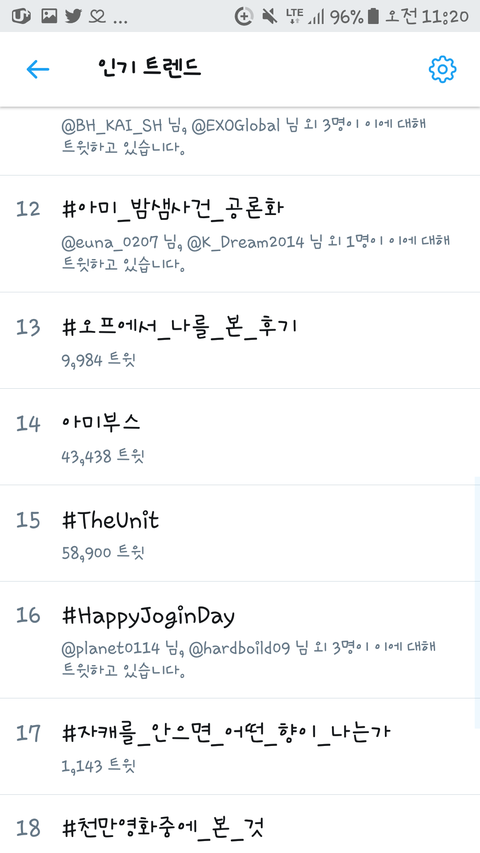480x853 pixels.
Task: Tap the 58,900 트윗 count text
Action: coord(103,553)
